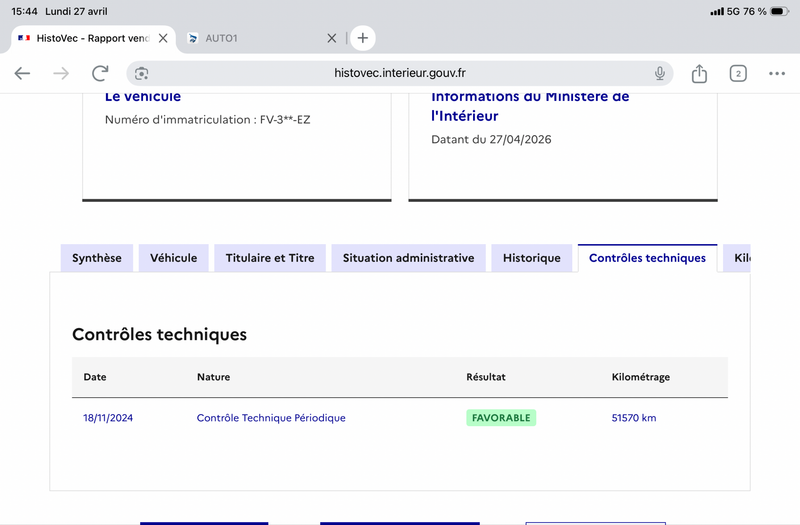
Task: View the Situation administrative tab
Action: (x=408, y=258)
